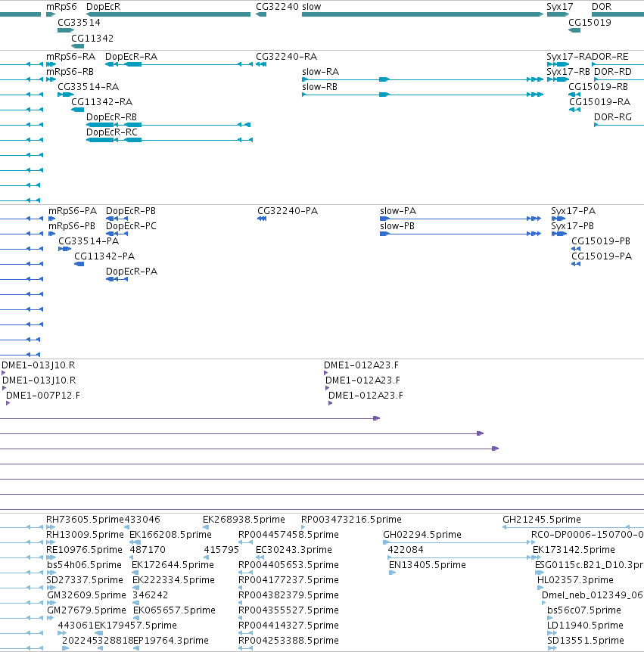The image size is (644, 652).
Task: Open the EN13405.5prime EST label
Action: coord(428,565)
